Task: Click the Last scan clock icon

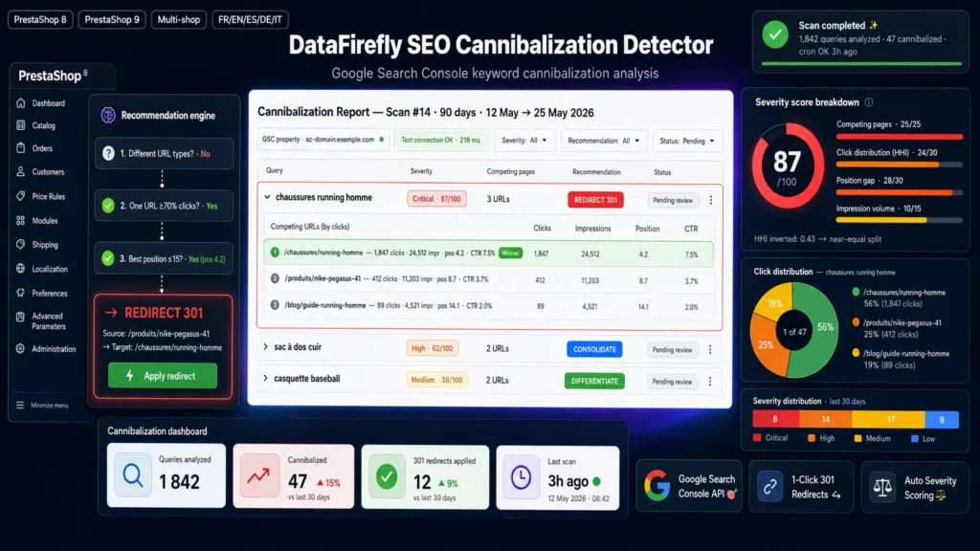Action: [521, 478]
